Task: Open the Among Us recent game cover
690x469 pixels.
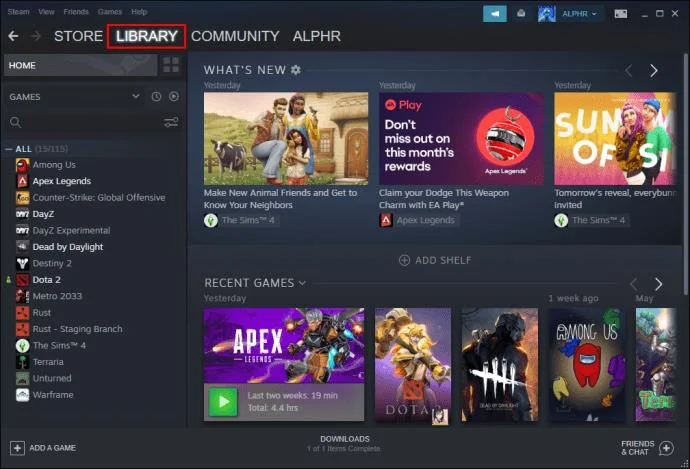Action: 587,365
